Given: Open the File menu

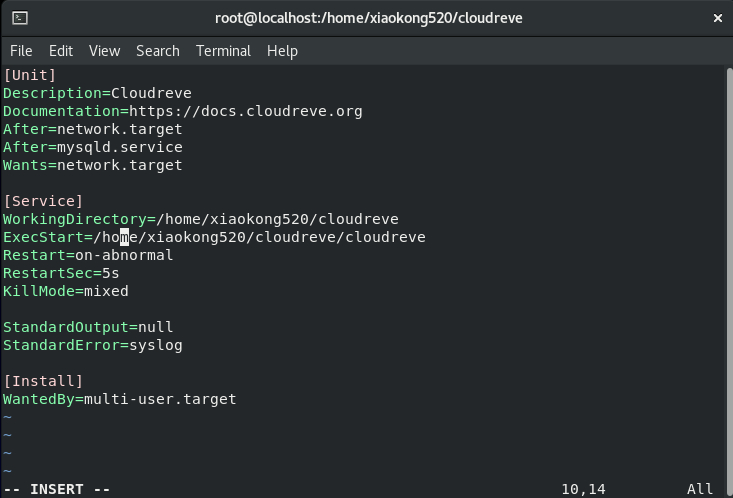Looking at the screenshot, I should [x=21, y=50].
